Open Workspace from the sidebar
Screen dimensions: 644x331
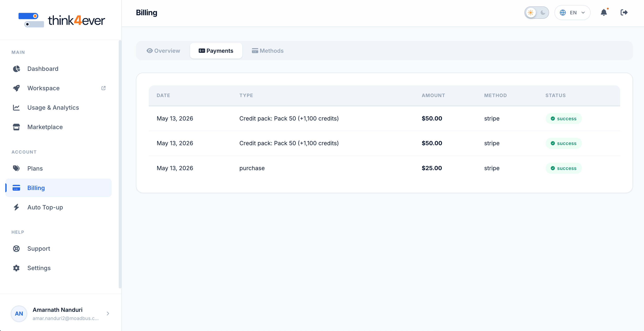tap(58, 88)
